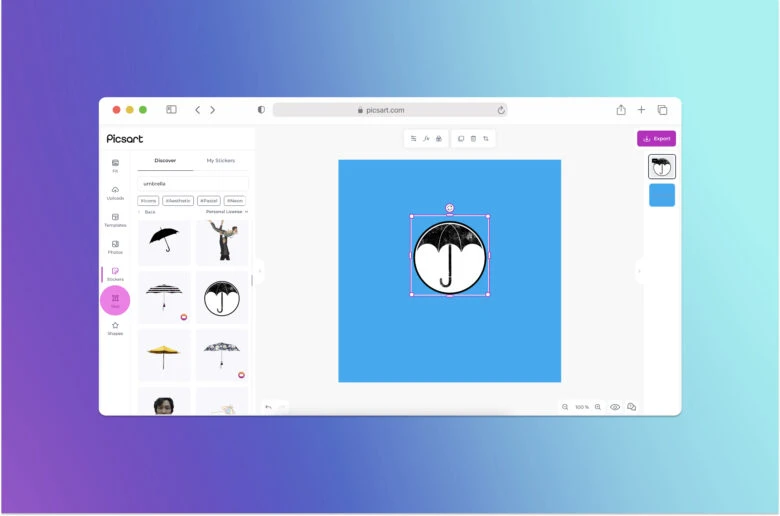
Task: Collapse the right layers panel handle
Action: coord(639,270)
